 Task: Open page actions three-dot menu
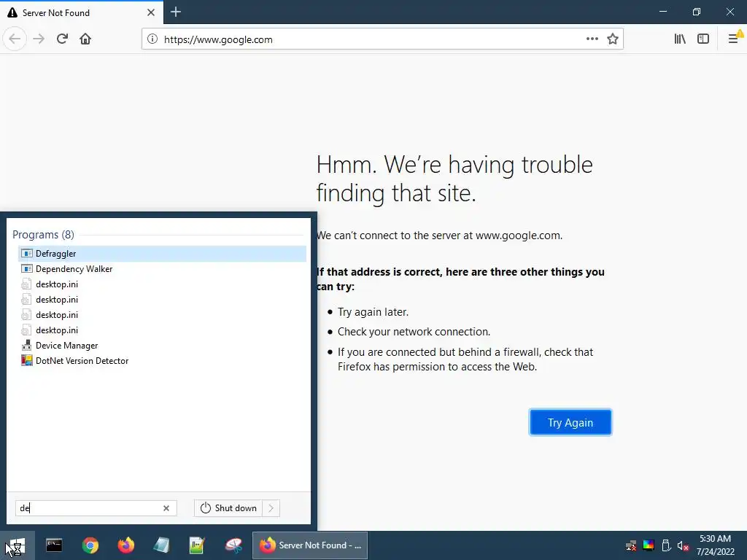pos(592,39)
